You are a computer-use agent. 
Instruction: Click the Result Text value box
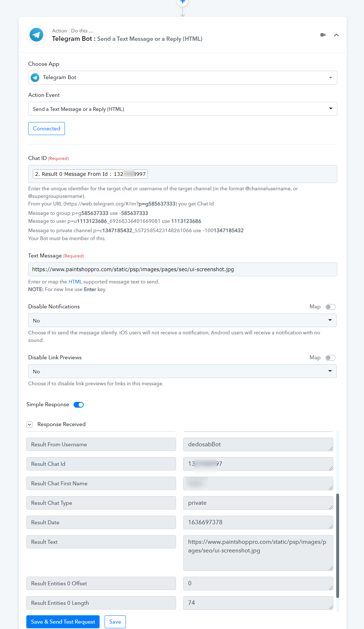tap(258, 553)
